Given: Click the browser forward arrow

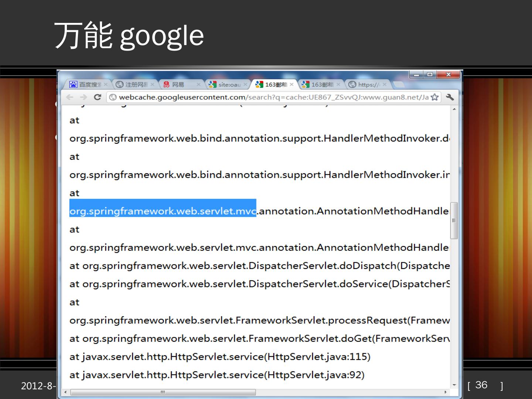Looking at the screenshot, I should (83, 97).
